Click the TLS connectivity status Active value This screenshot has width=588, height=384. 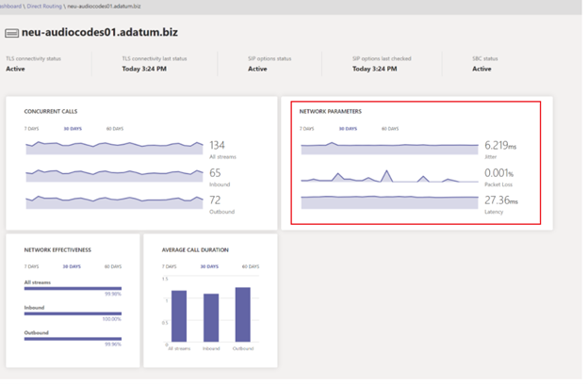(x=15, y=69)
